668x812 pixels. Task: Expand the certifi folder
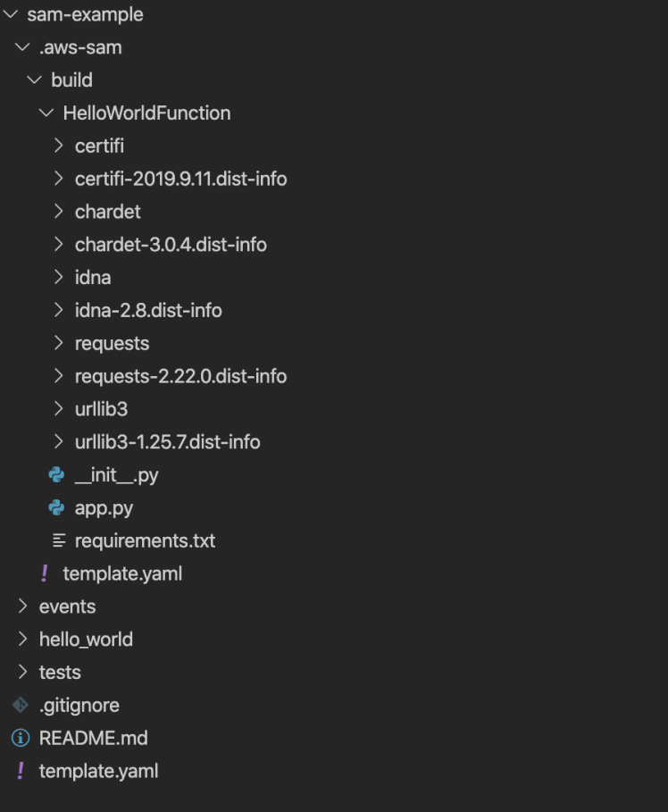coord(59,146)
